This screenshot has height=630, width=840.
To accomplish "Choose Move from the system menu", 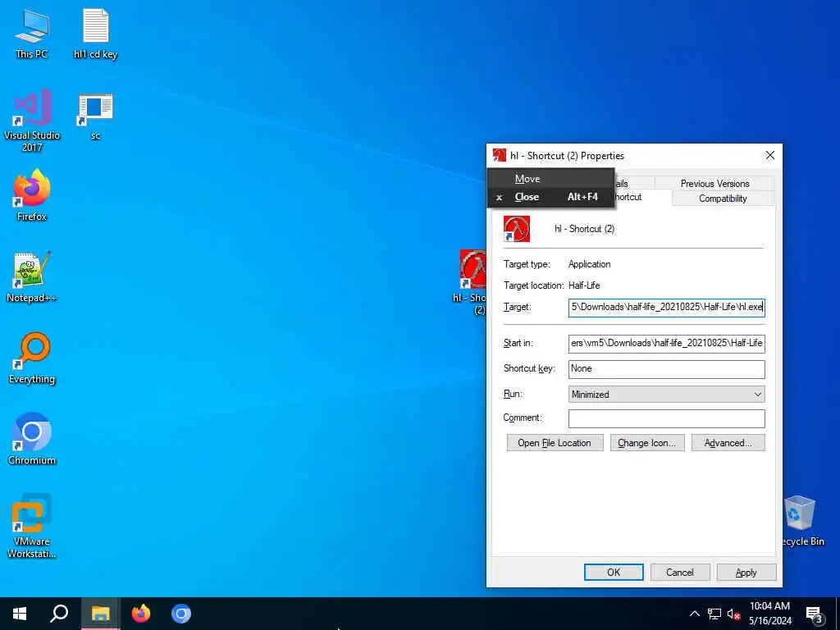I will point(550,179).
